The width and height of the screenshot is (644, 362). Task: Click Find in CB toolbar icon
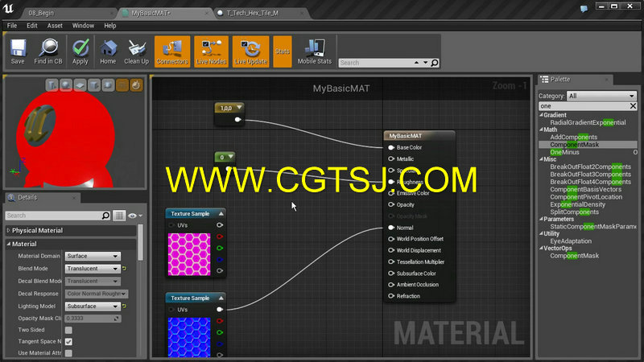48,51
